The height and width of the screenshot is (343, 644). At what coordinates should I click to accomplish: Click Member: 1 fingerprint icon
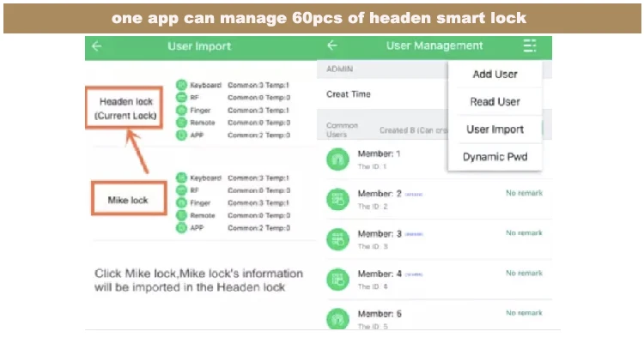[337, 159]
